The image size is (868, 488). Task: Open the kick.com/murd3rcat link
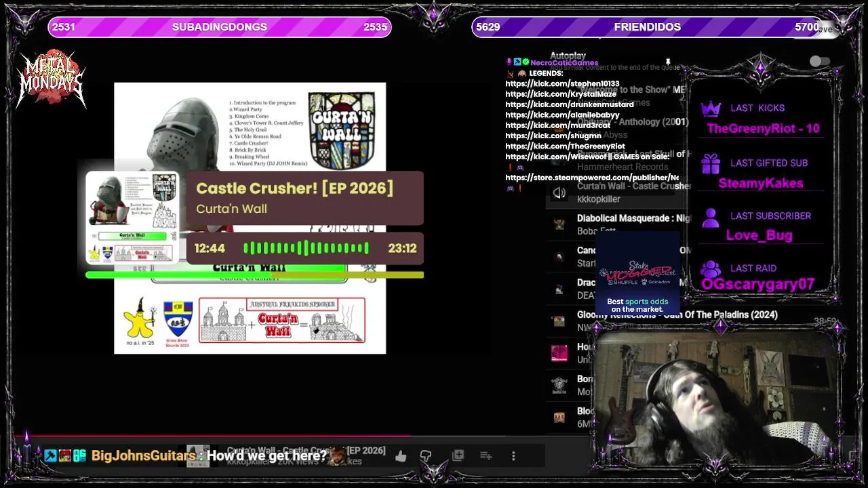558,125
